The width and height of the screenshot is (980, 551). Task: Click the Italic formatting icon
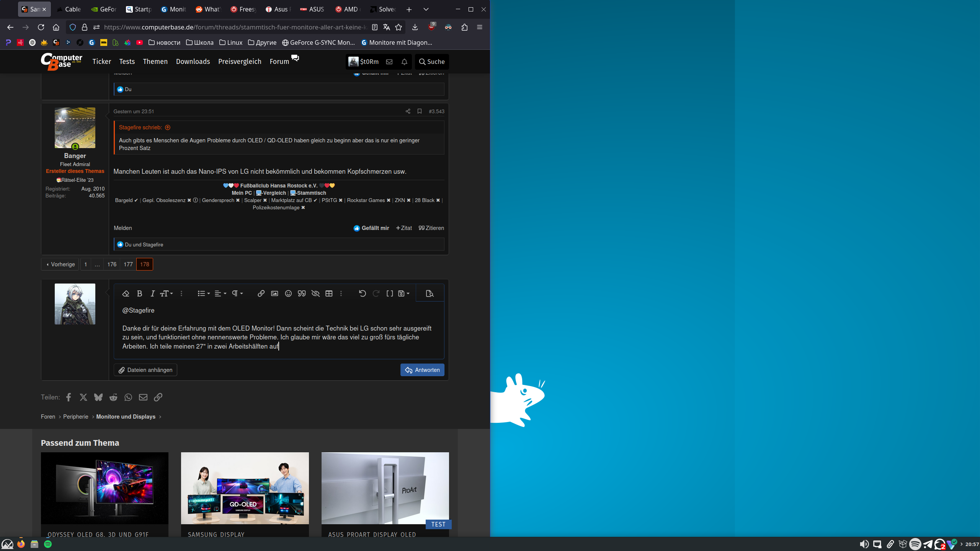pyautogui.click(x=152, y=293)
